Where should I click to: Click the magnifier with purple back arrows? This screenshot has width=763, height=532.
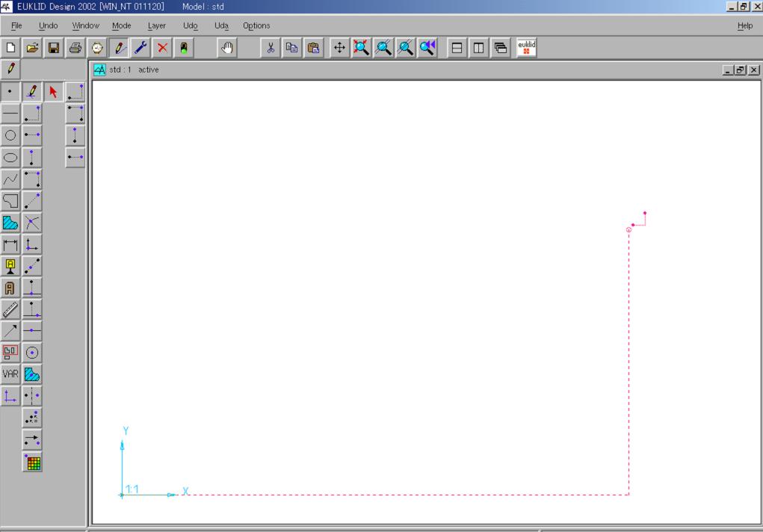[x=427, y=48]
